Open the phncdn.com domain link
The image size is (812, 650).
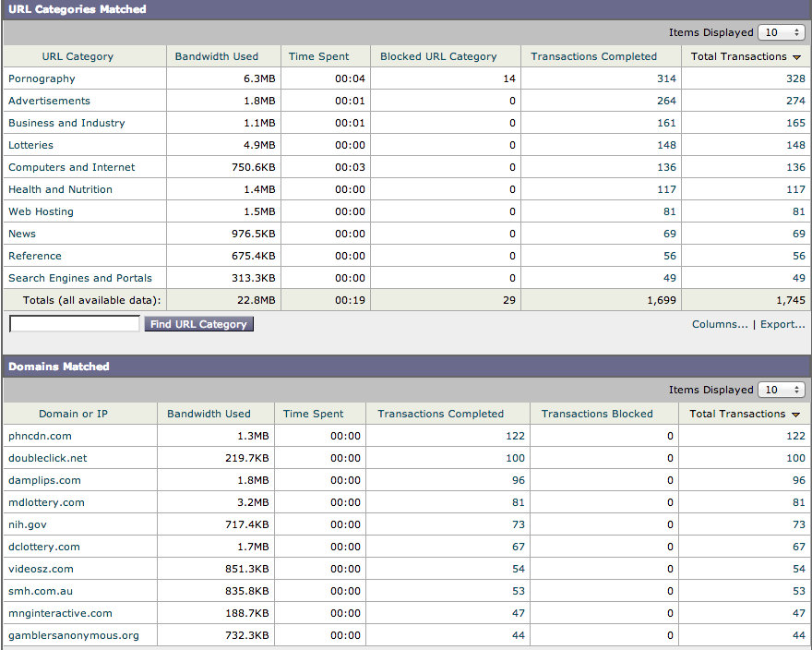40,436
